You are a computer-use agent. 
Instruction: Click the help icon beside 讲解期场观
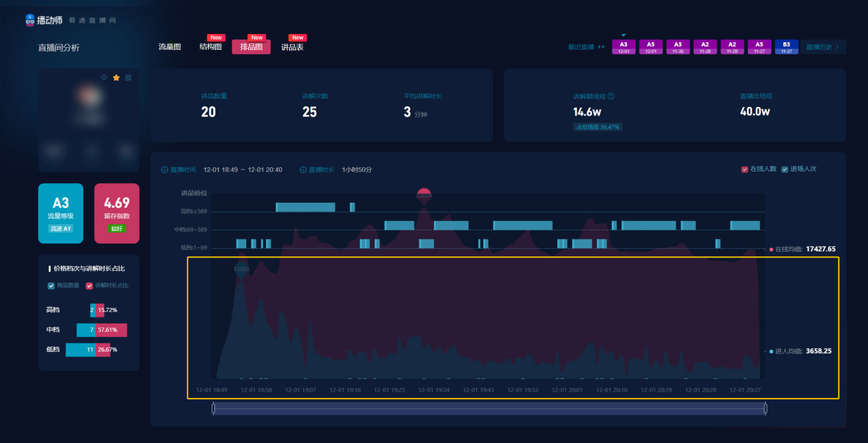point(611,96)
